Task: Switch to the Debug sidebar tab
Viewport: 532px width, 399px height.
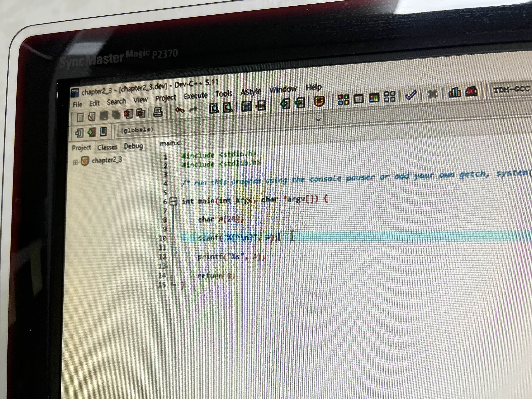Action: click(133, 146)
